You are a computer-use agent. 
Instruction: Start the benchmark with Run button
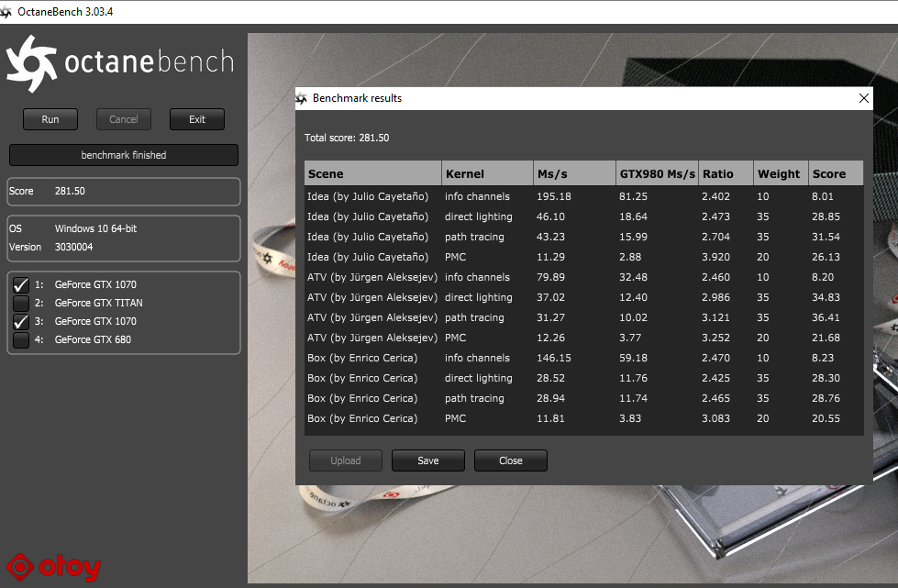point(50,119)
